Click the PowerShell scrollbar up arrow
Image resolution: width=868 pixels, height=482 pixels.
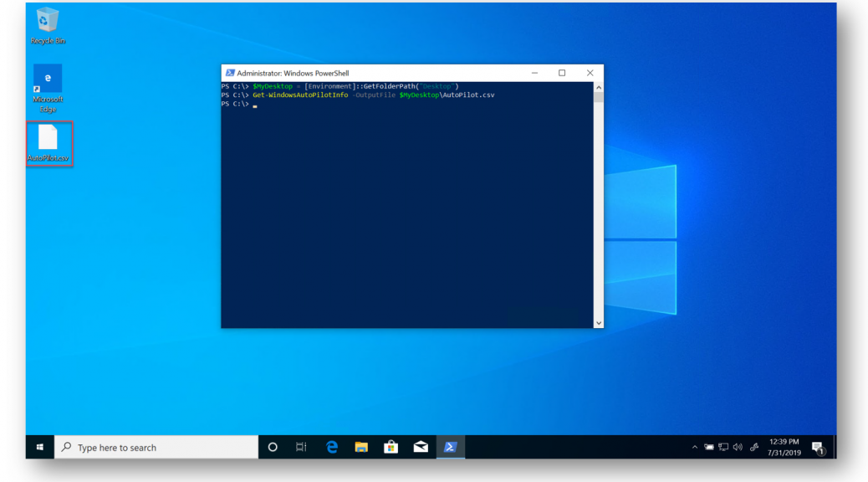(x=599, y=87)
